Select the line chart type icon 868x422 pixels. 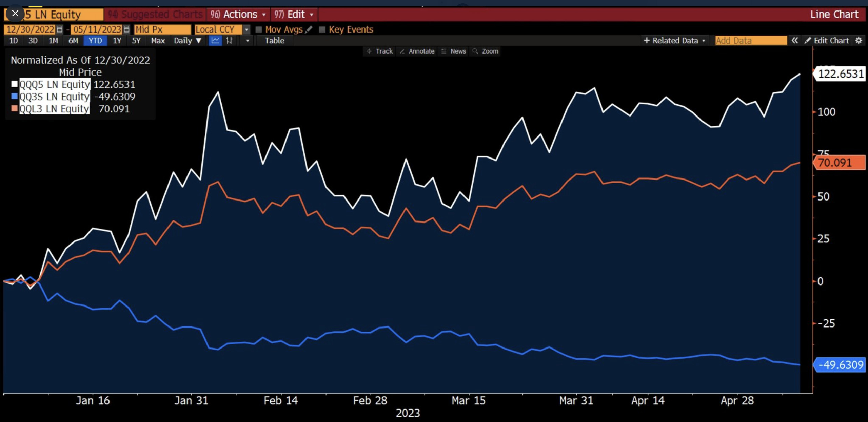click(x=215, y=41)
